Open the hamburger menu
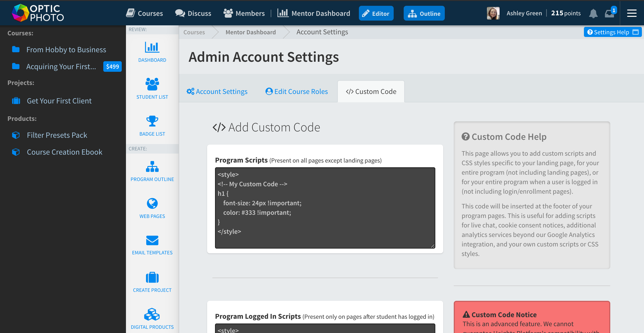The image size is (644, 333). 632,13
